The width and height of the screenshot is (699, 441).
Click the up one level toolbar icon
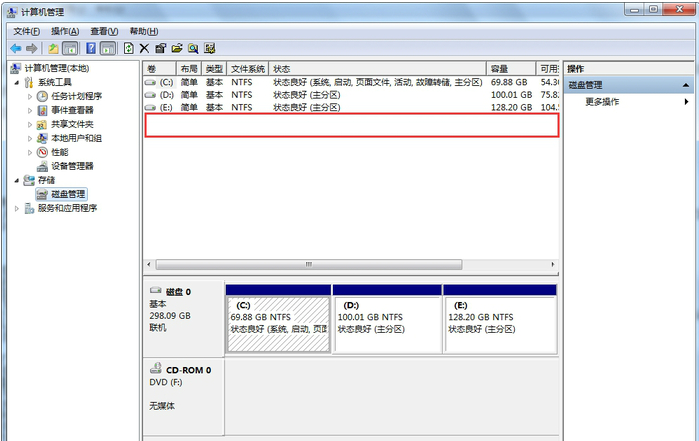[x=54, y=48]
